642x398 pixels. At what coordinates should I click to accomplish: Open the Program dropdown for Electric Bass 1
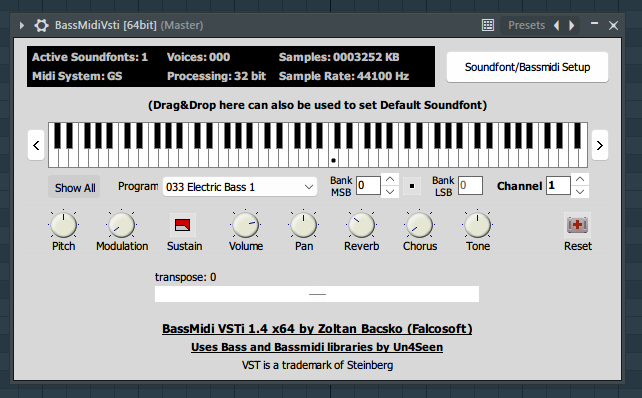click(240, 187)
